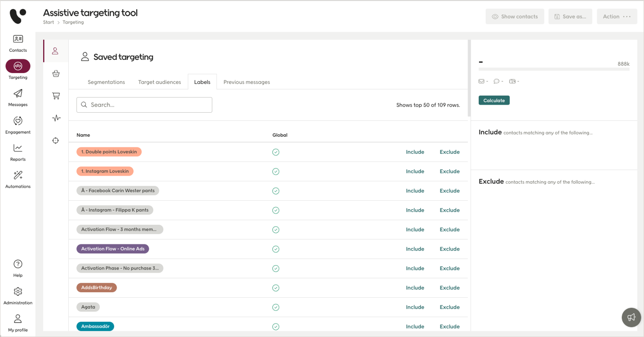The height and width of the screenshot is (337, 644).
Task: Open the crosshair targeting icon
Action: (x=56, y=140)
